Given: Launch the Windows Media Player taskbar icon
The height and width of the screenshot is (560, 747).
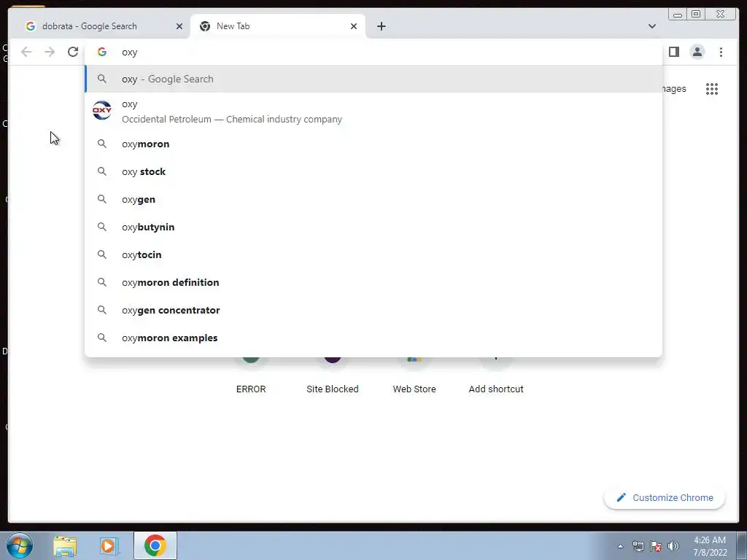Looking at the screenshot, I should tap(109, 545).
